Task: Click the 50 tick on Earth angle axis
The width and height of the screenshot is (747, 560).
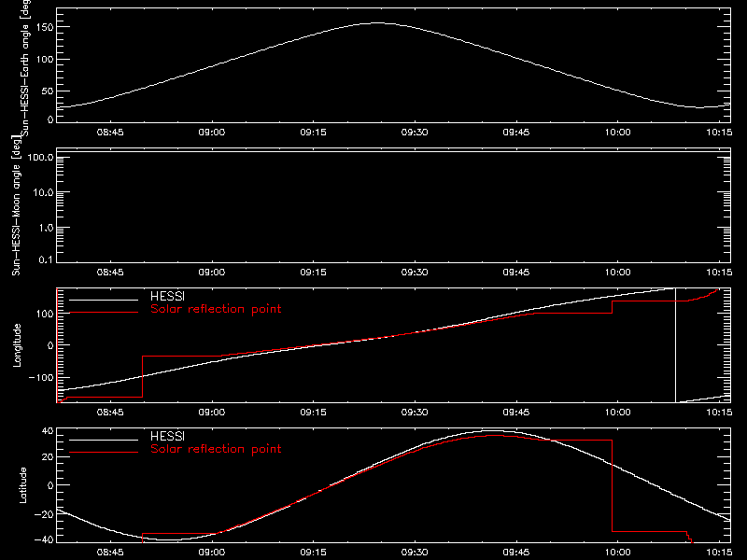Action: coord(48,91)
